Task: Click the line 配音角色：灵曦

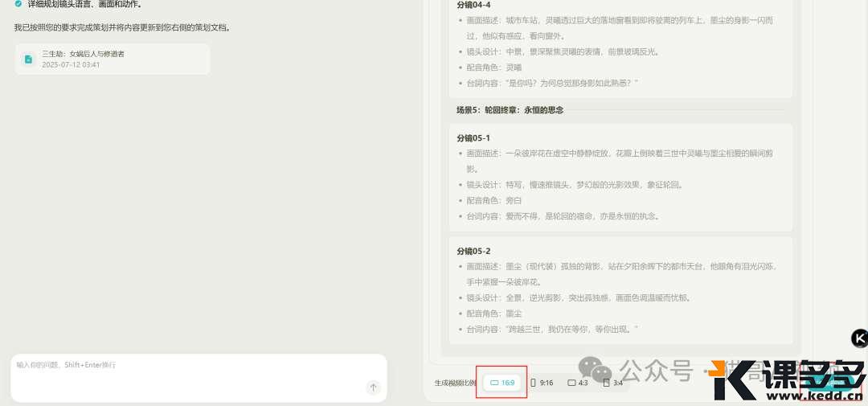Action: point(493,67)
